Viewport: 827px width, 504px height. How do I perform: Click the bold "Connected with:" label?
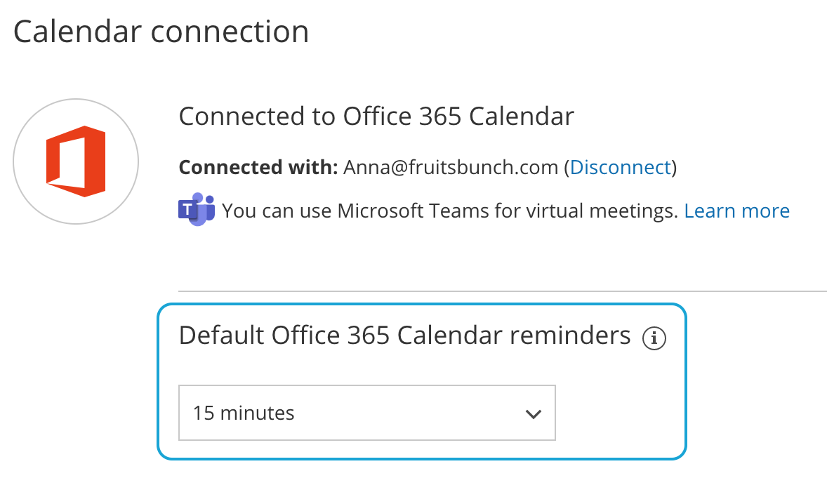(258, 167)
